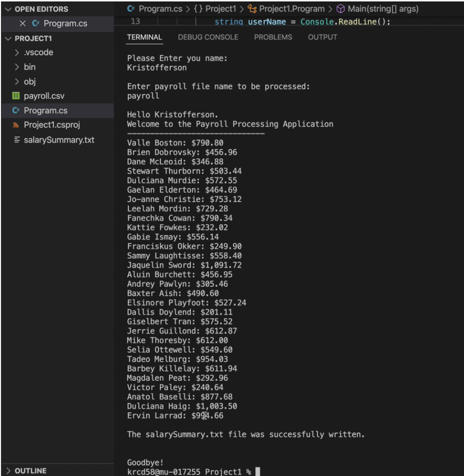Expand the OUTLINE section
Image resolution: width=464 pixels, height=476 pixels.
point(8,471)
